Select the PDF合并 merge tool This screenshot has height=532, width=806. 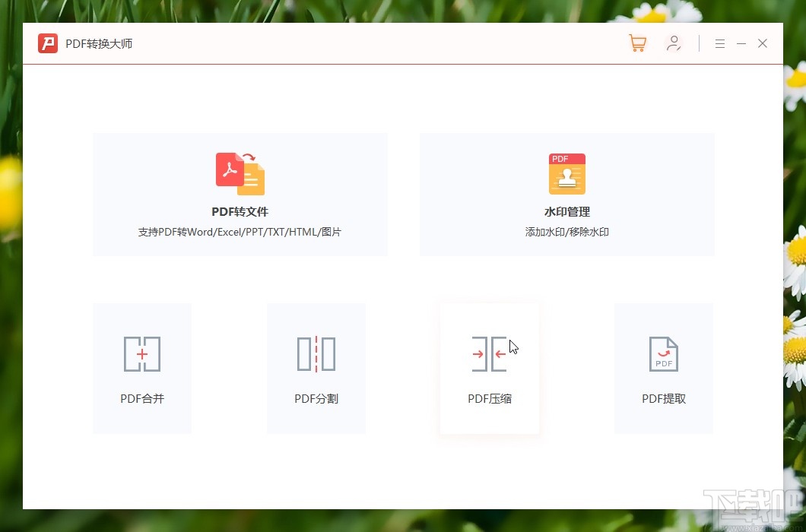coord(141,369)
